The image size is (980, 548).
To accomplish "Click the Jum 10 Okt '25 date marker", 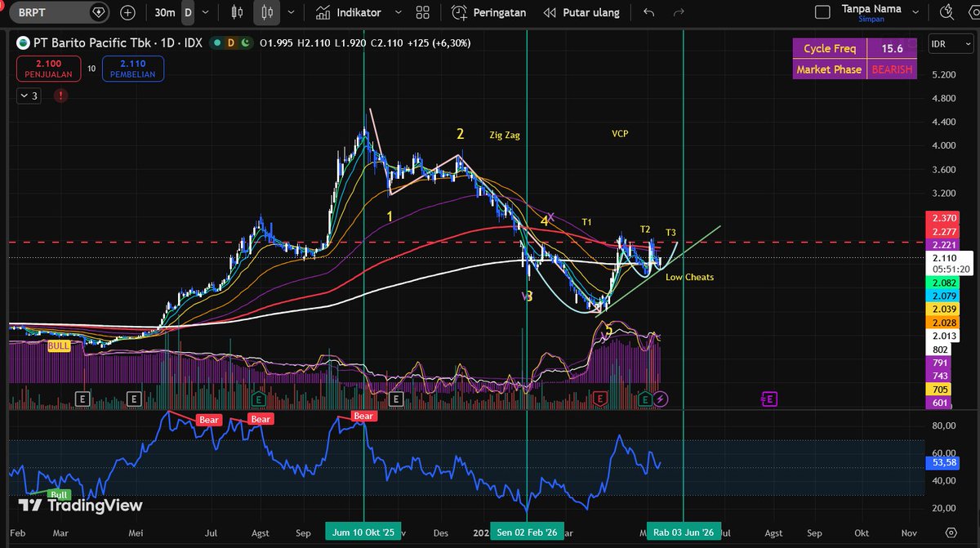I will [363, 532].
